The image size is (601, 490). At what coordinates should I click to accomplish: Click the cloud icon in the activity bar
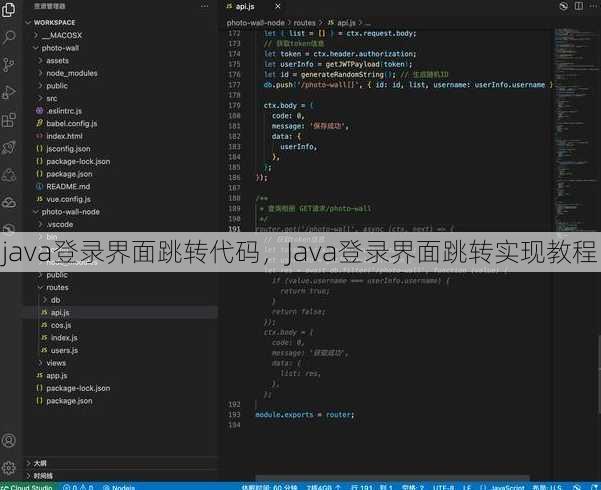(8, 202)
